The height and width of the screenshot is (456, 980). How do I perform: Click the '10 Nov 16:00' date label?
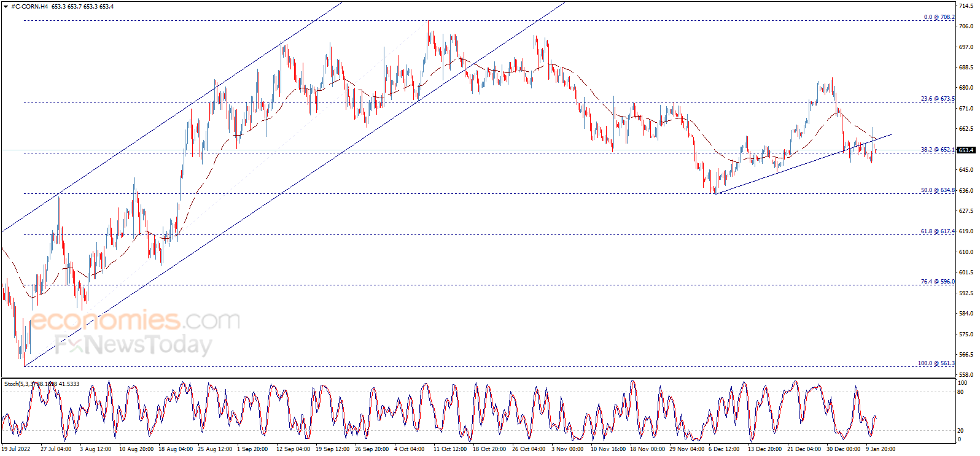point(608,449)
